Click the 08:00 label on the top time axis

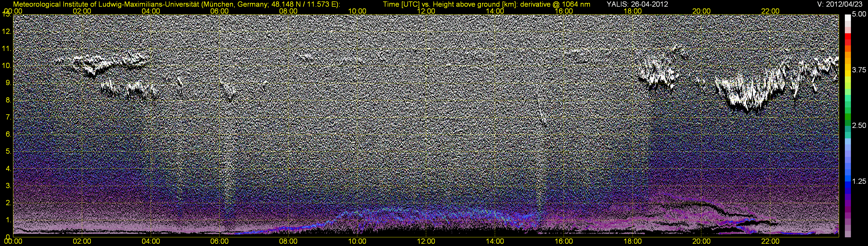pyautogui.click(x=289, y=11)
